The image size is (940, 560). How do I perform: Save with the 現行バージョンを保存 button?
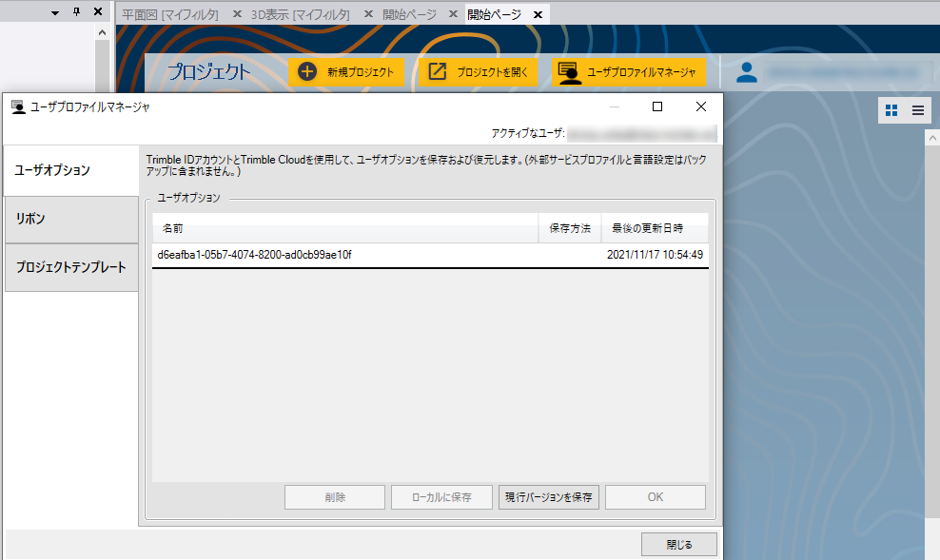pos(549,496)
